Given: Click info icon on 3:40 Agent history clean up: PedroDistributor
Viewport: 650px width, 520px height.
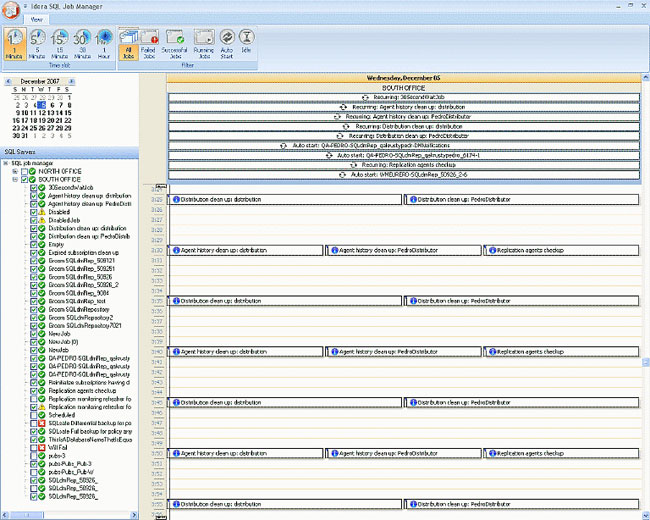Looking at the screenshot, I should tap(335, 352).
